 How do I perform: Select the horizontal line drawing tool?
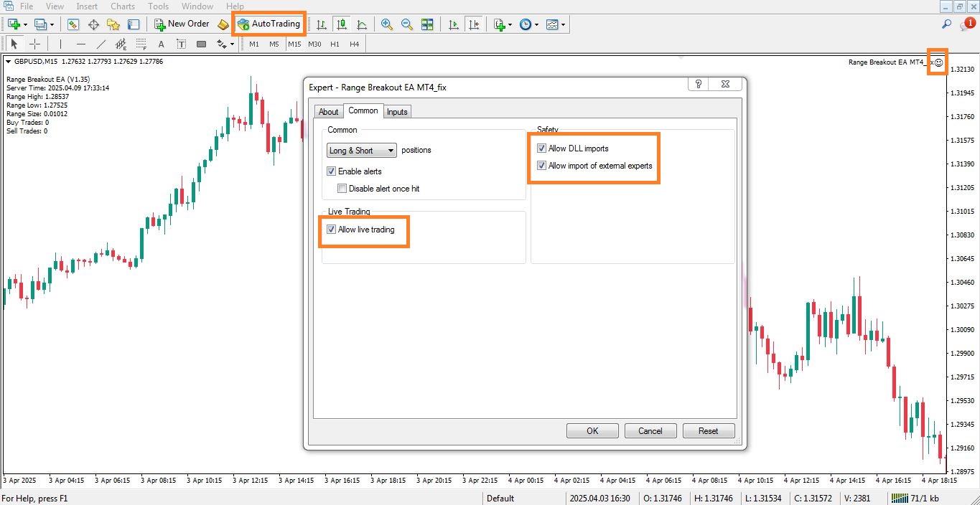(79, 43)
